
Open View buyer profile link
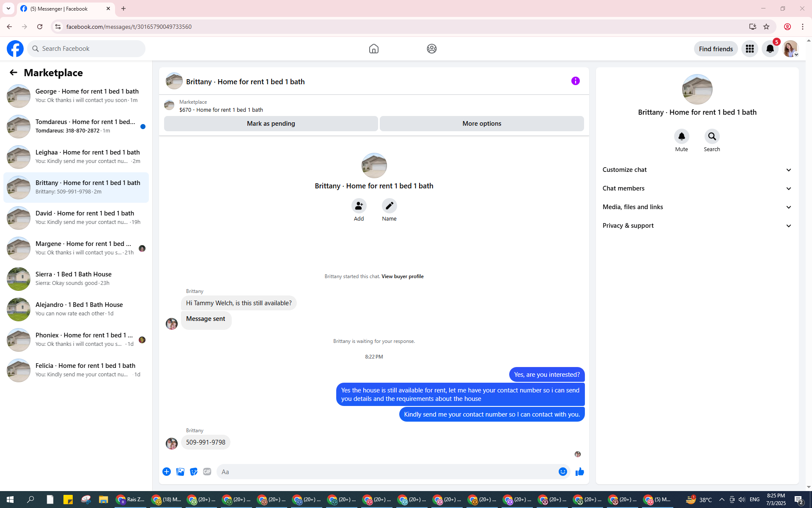tap(402, 276)
